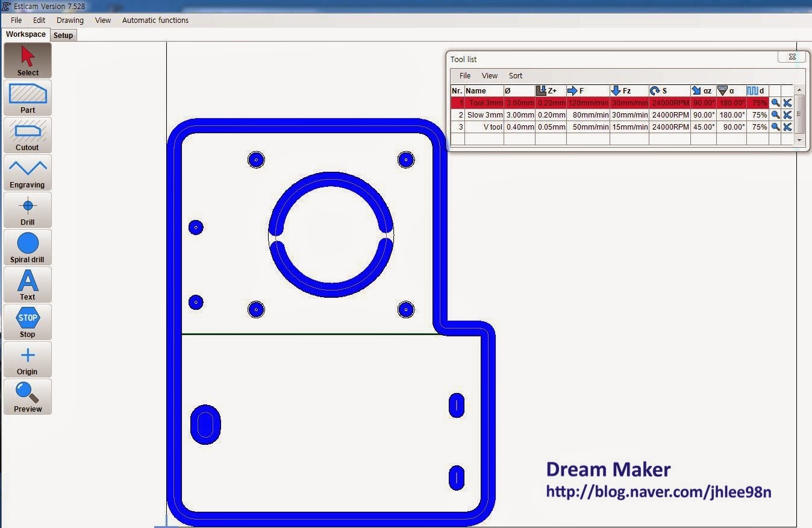Open the Engraving tool
The image size is (812, 528).
[x=27, y=172]
